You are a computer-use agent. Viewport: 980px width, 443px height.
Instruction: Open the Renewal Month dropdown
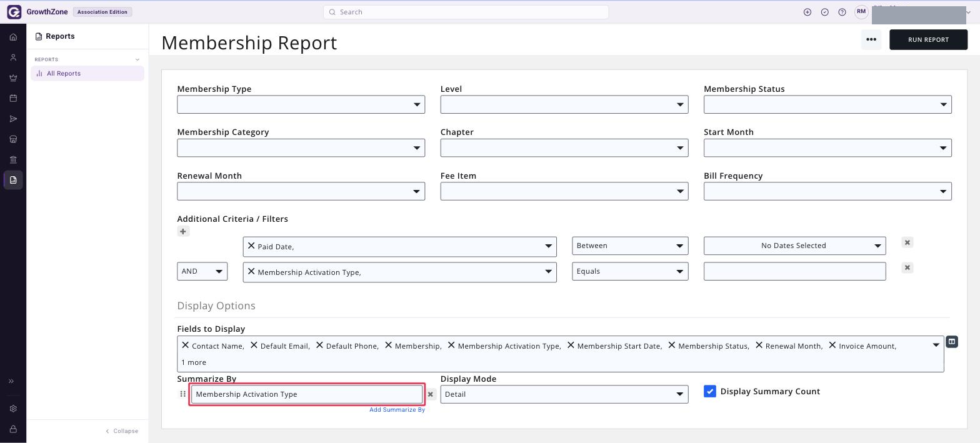tap(301, 191)
